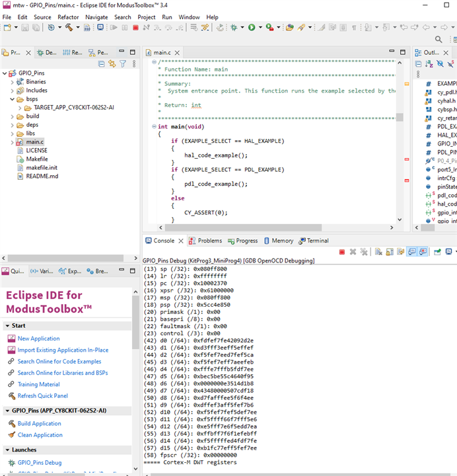Viewport: 457px width, 476px height.
Task: Click Search Online for Code Examples link
Action: click(x=59, y=362)
